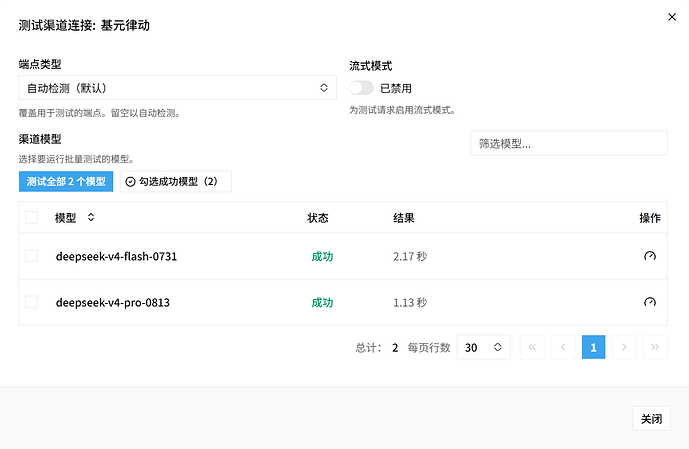Click the 关闭 button
Image resolution: width=689 pixels, height=449 pixels.
(651, 418)
